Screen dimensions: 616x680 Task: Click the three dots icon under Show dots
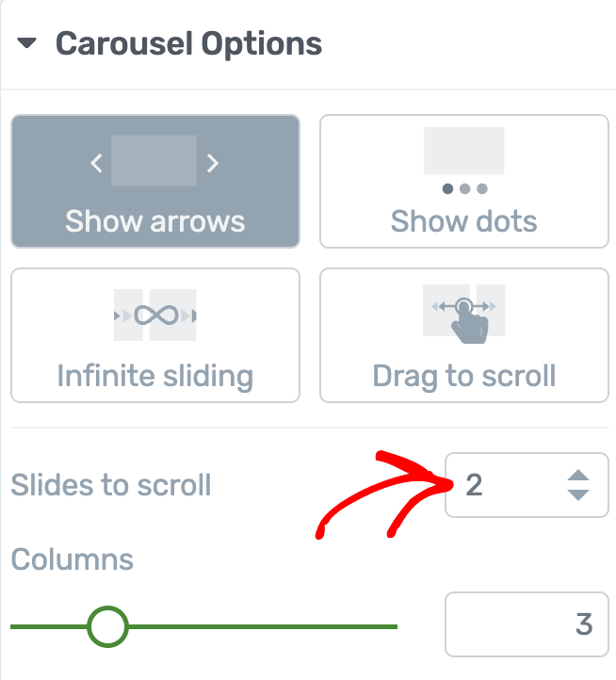pyautogui.click(x=464, y=188)
